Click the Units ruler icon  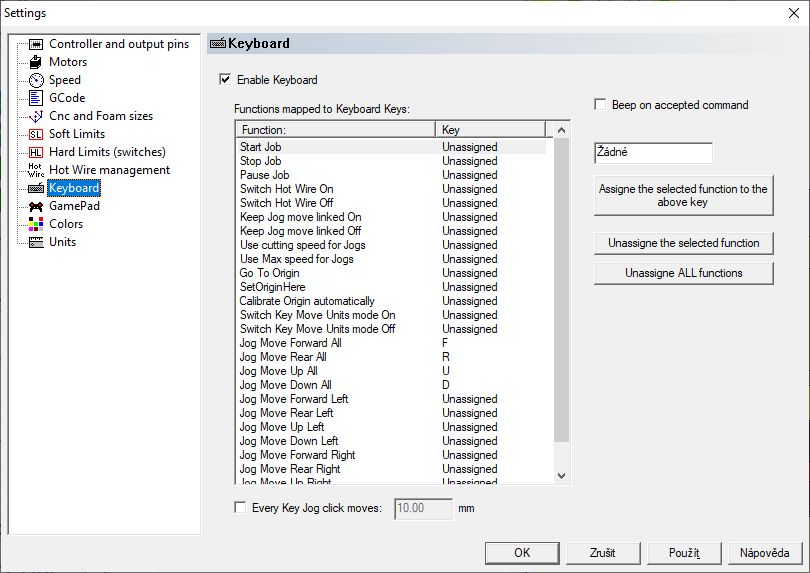tap(36, 242)
